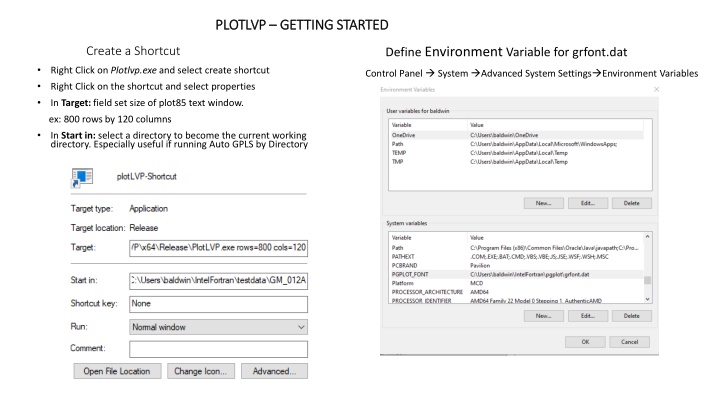The width and height of the screenshot is (720, 405).
Task: Cancel the Environment Variables dialog
Action: coord(630,342)
